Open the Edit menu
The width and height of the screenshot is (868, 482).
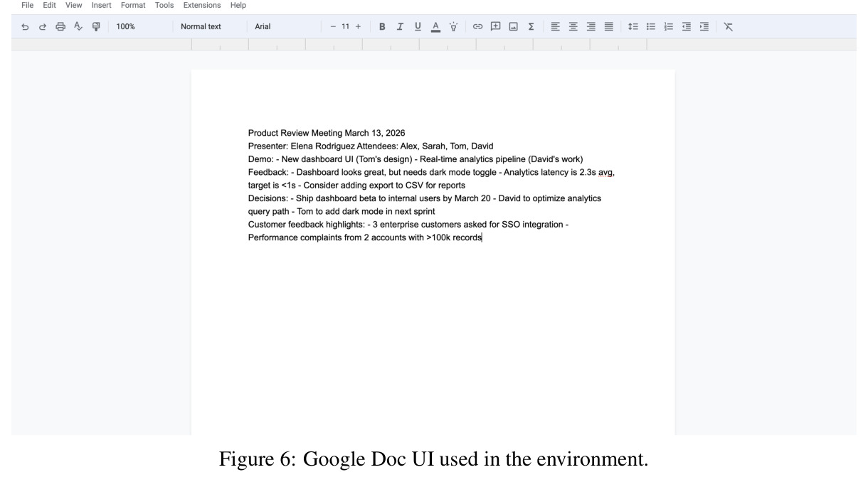[x=49, y=5]
